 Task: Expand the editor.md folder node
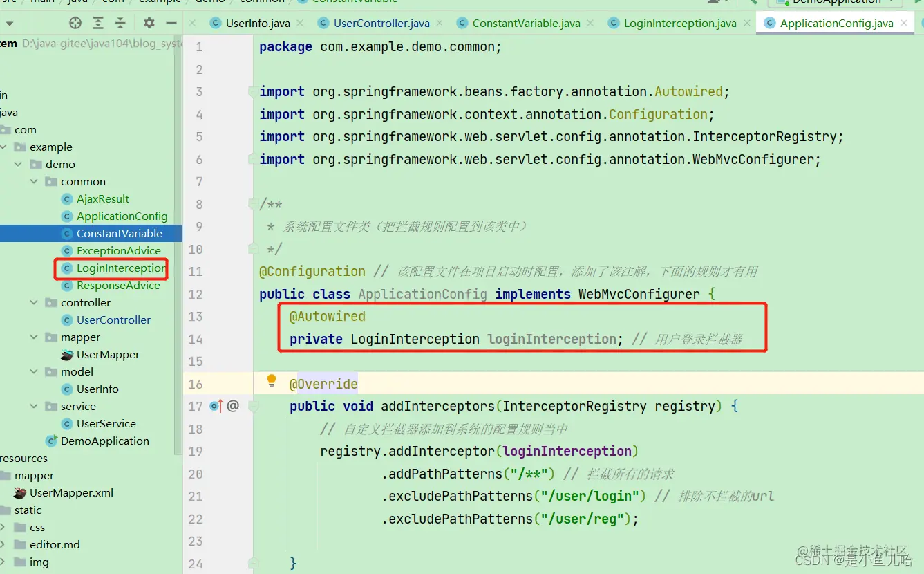(x=3, y=544)
